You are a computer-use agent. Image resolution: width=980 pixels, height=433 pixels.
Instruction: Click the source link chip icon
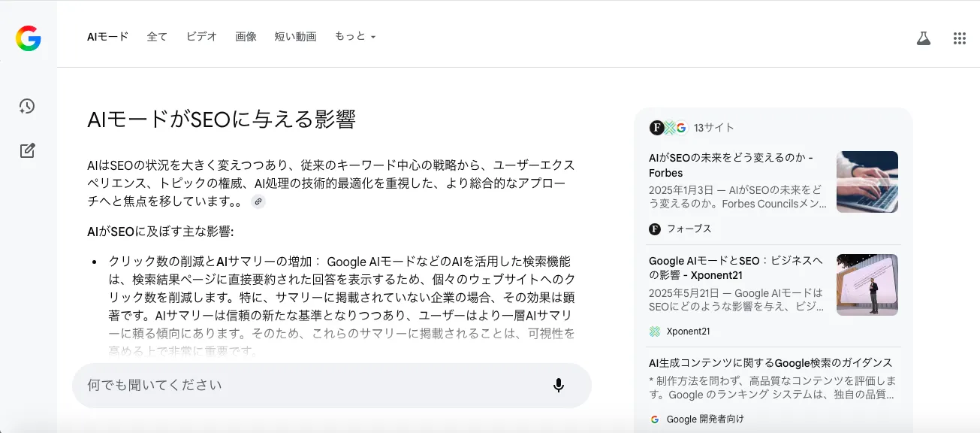pyautogui.click(x=258, y=201)
